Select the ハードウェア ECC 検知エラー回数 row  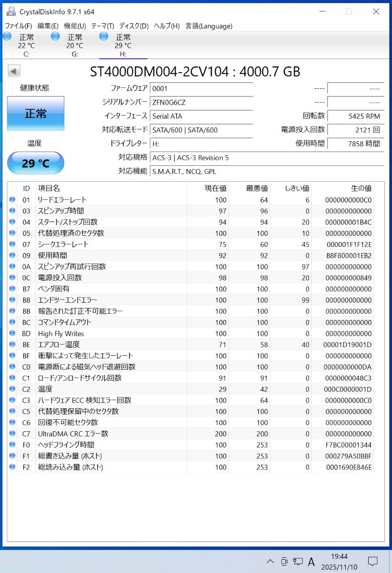(x=191, y=400)
